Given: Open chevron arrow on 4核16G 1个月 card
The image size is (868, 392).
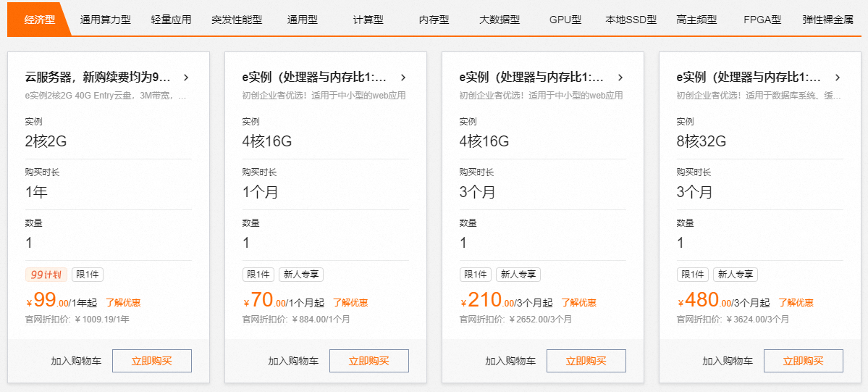Looking at the screenshot, I should [403, 78].
